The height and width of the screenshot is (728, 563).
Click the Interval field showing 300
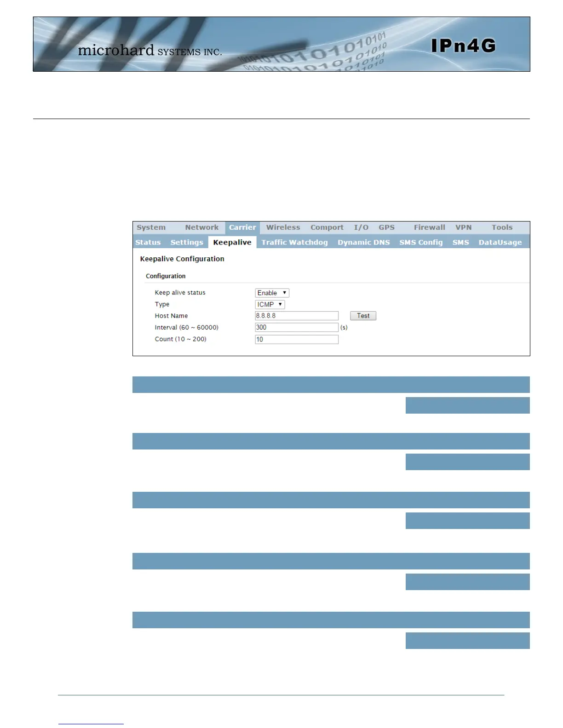(297, 327)
